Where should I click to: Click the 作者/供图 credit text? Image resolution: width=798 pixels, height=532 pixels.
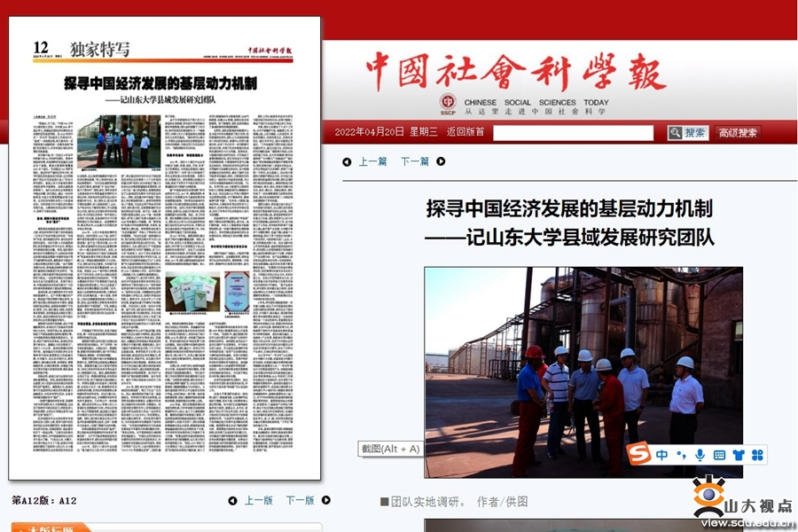pyautogui.click(x=503, y=502)
